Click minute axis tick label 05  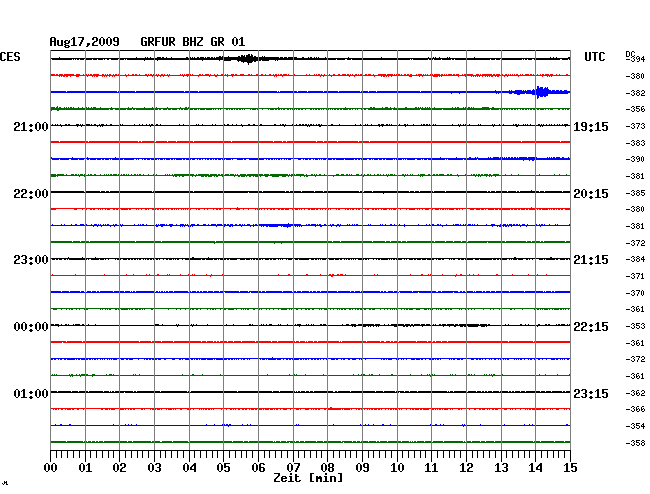click(223, 468)
